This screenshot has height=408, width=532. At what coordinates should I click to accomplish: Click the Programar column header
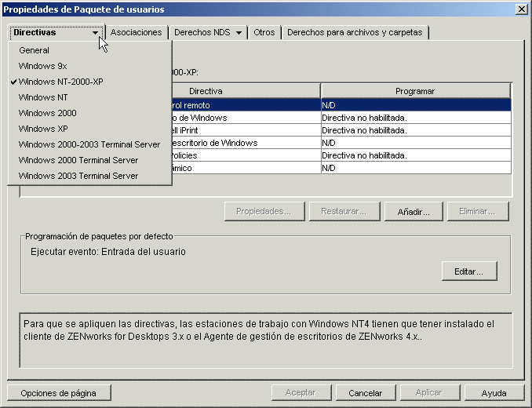pyautogui.click(x=415, y=91)
